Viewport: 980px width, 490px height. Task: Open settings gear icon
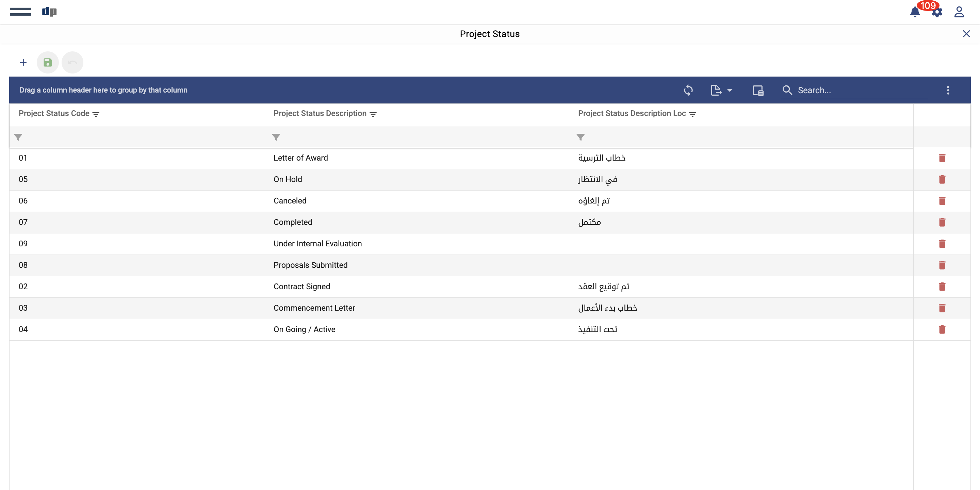937,13
